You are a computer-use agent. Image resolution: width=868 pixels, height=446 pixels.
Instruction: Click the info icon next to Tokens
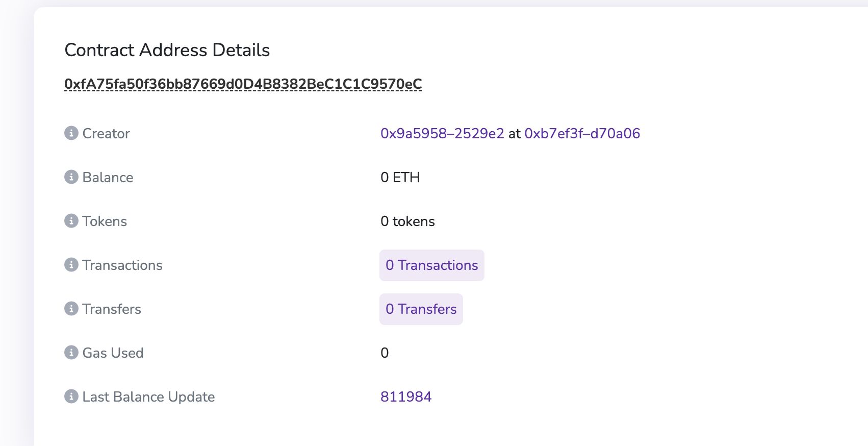71,221
